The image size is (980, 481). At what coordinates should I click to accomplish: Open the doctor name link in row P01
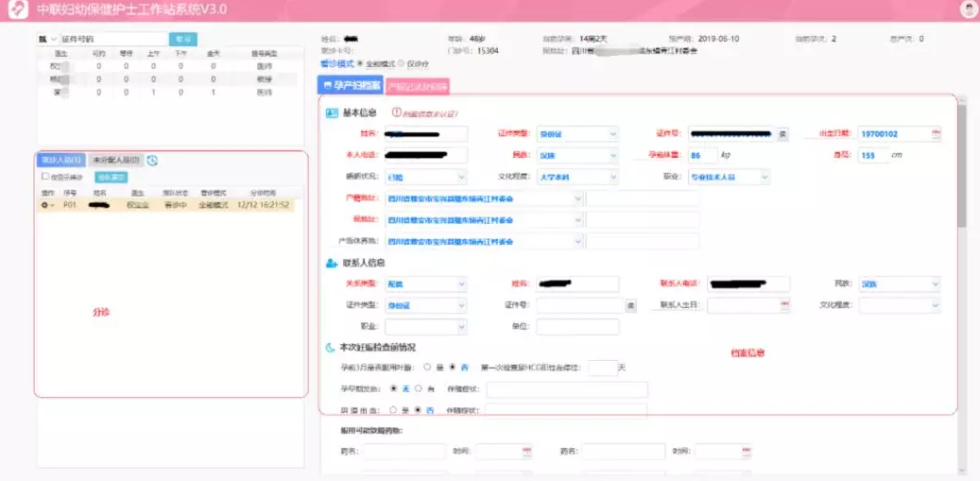[137, 205]
